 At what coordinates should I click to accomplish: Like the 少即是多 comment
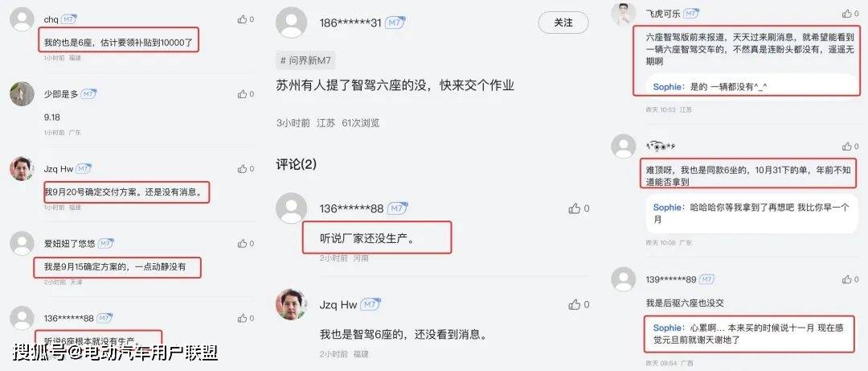point(242,94)
